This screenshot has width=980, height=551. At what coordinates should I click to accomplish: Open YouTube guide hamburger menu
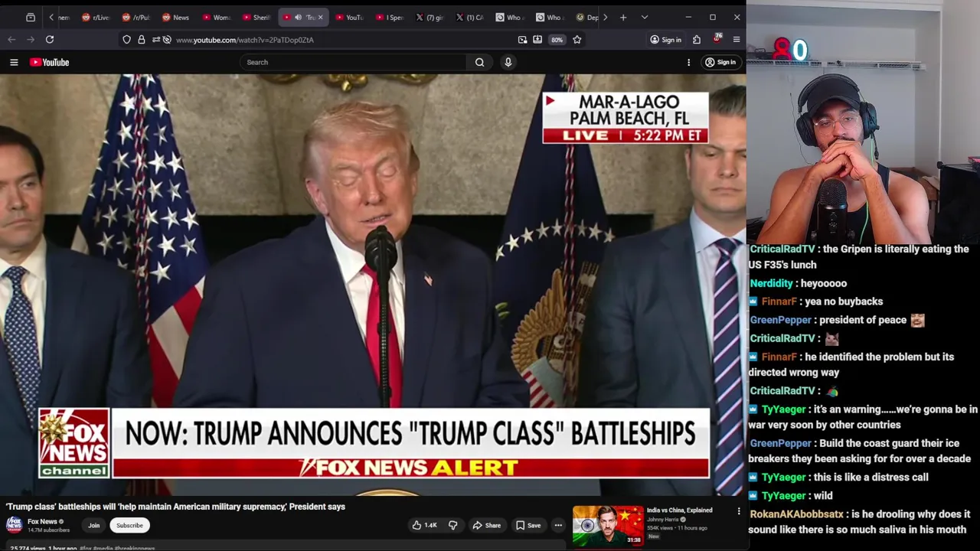point(14,63)
